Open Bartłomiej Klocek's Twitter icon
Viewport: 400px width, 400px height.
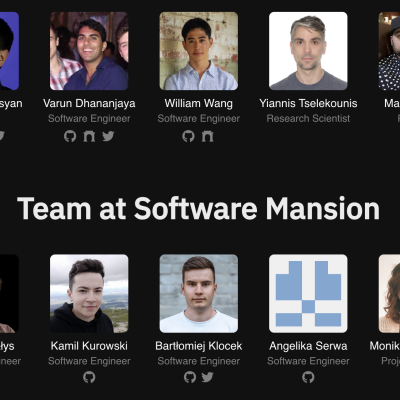(x=207, y=377)
